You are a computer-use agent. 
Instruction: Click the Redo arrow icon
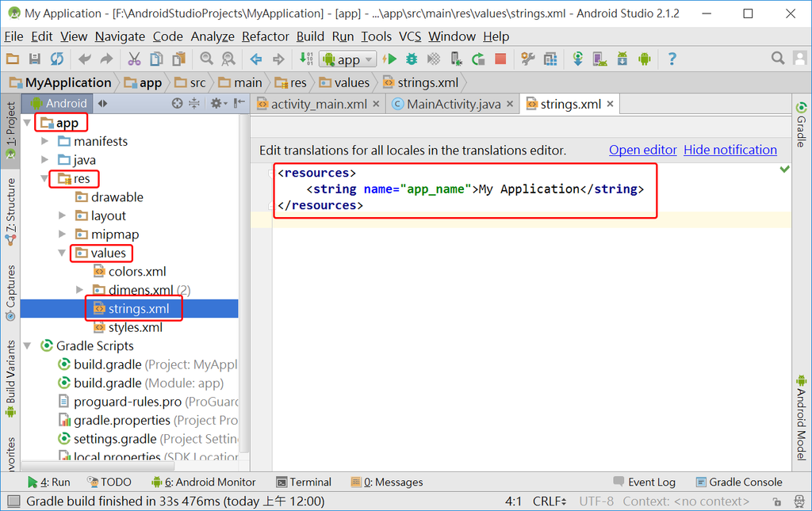click(106, 59)
